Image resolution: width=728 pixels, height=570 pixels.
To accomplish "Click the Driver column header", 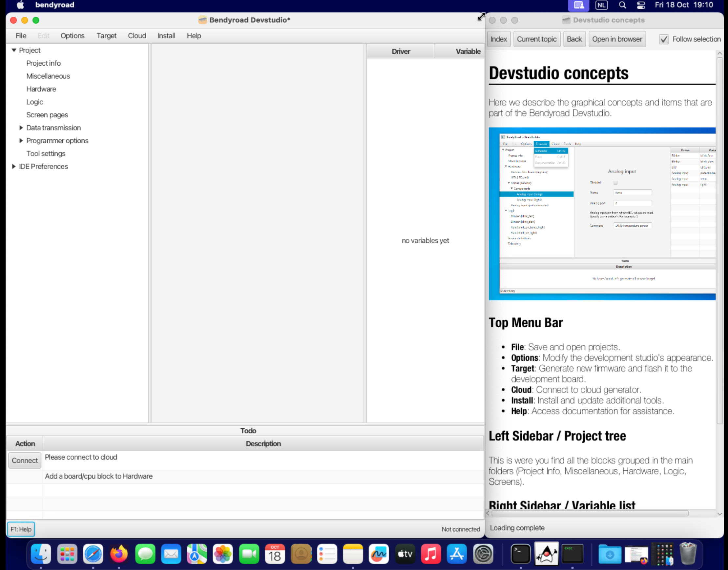I will (x=401, y=51).
